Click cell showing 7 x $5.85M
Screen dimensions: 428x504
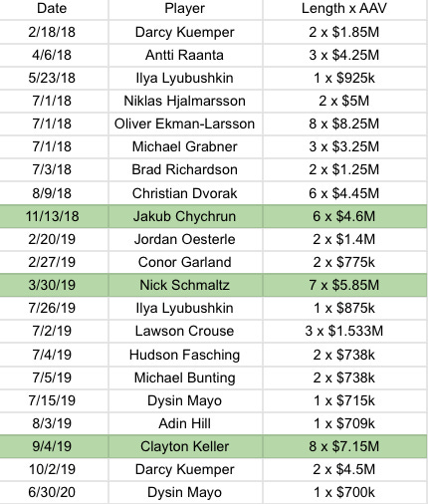344,285
